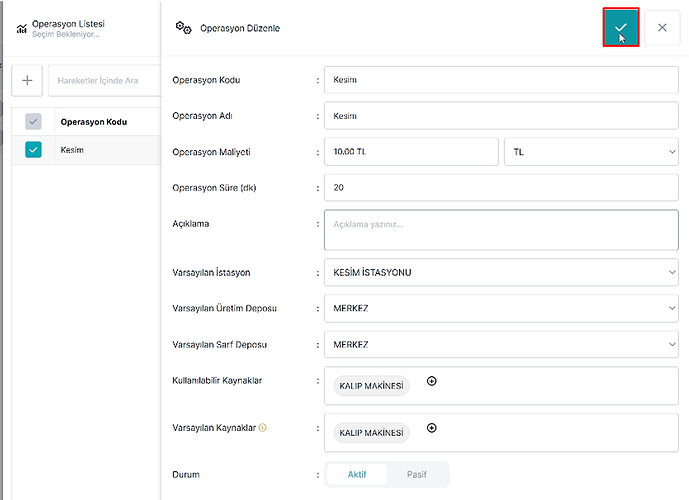This screenshot has width=689, height=500.
Task: Click the gears icon beside Operasyon Düzenle
Action: (183, 28)
